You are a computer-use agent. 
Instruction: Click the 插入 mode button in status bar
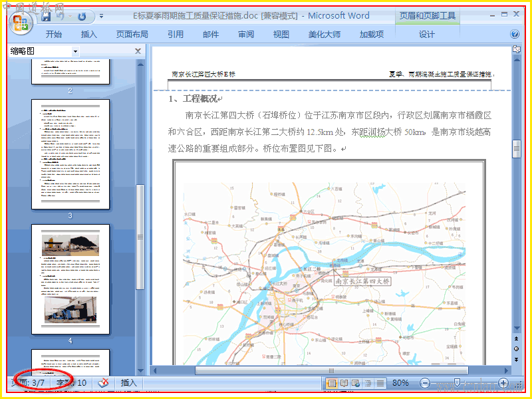pos(128,383)
